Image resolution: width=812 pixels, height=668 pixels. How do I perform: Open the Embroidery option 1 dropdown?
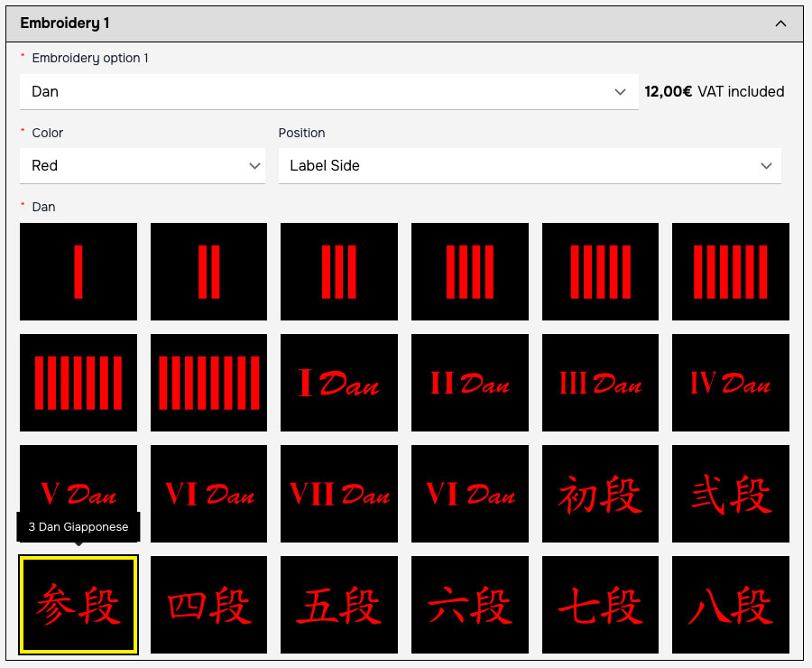tap(328, 91)
